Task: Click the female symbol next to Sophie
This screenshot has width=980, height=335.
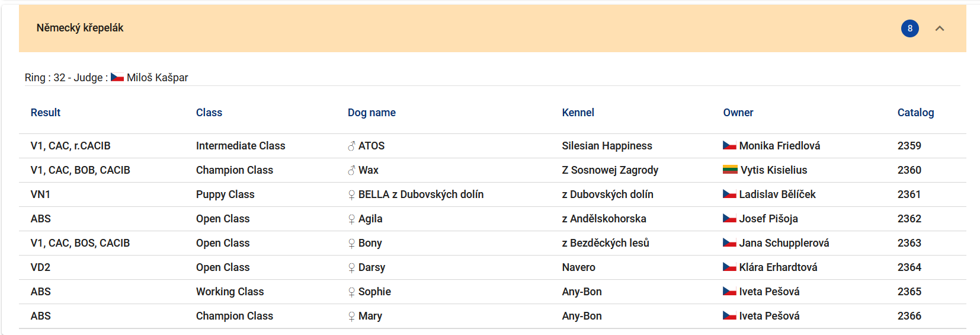Action: click(351, 292)
